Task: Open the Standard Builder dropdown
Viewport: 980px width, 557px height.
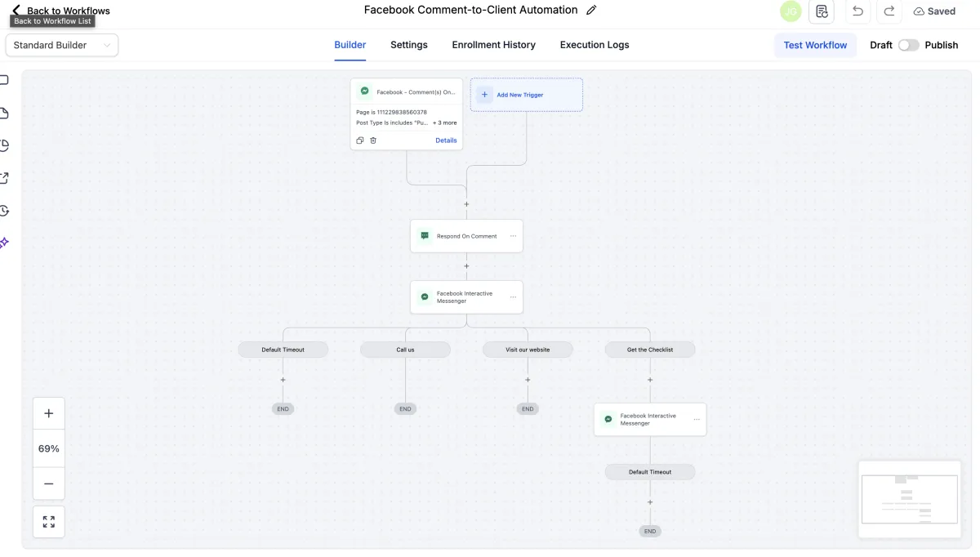Action: 62,45
